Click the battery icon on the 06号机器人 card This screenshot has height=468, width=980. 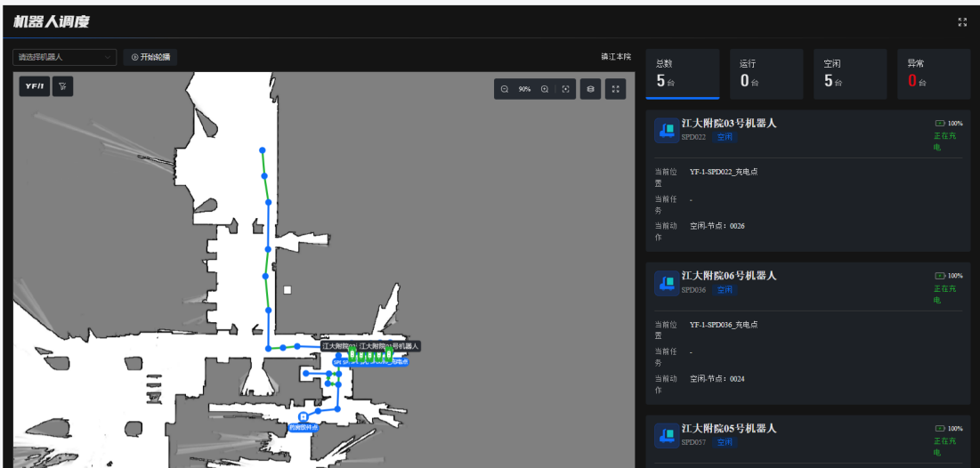[x=940, y=276]
